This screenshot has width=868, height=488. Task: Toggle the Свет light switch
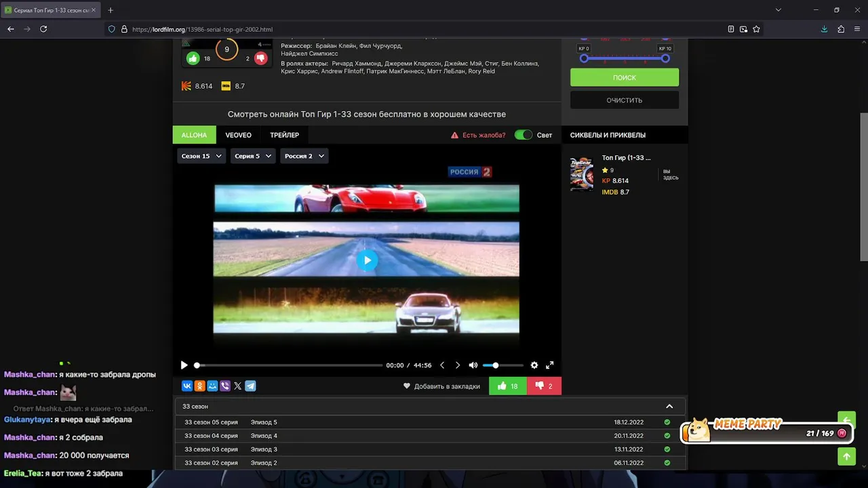[524, 135]
